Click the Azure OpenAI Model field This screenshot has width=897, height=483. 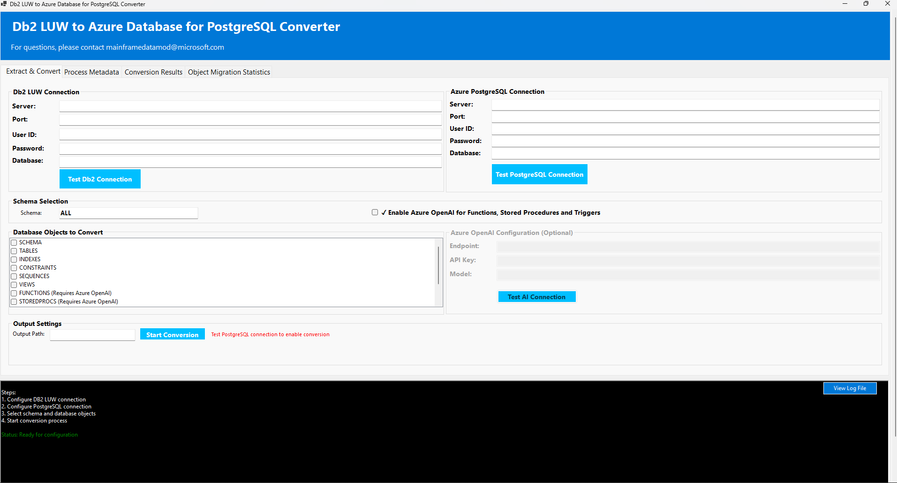pyautogui.click(x=688, y=275)
